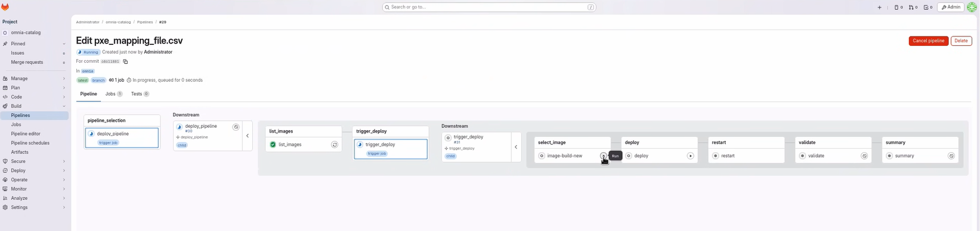The height and width of the screenshot is (231, 980).
Task: Open Pipelines in the sidebar
Action: point(34,115)
